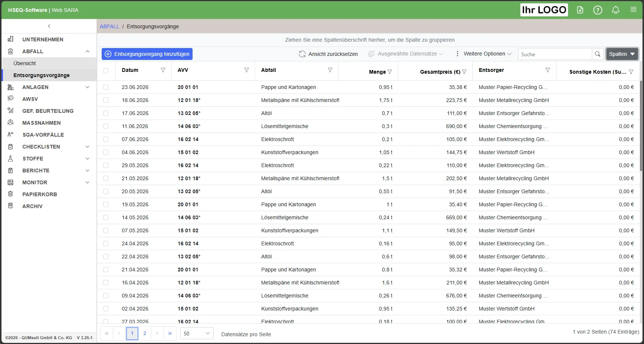Open the help question mark icon

(598, 10)
